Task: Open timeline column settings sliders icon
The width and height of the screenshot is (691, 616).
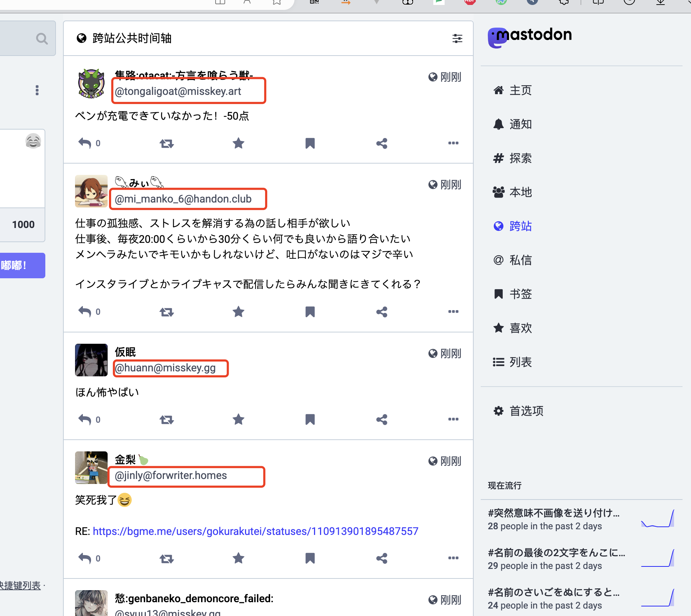Action: [x=457, y=38]
